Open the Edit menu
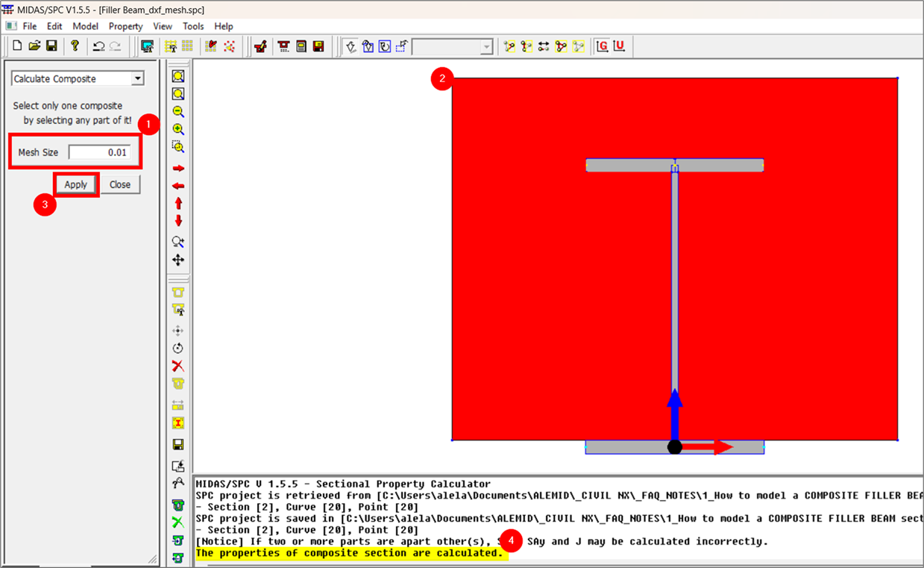 tap(54, 26)
